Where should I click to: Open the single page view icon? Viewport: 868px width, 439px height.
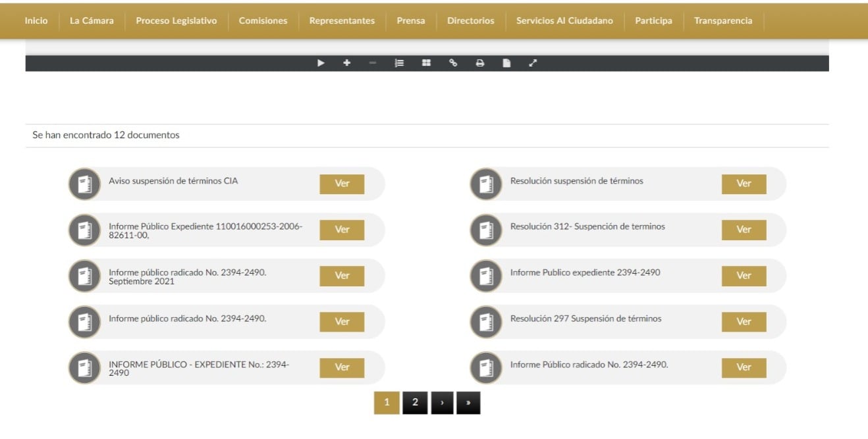click(506, 63)
